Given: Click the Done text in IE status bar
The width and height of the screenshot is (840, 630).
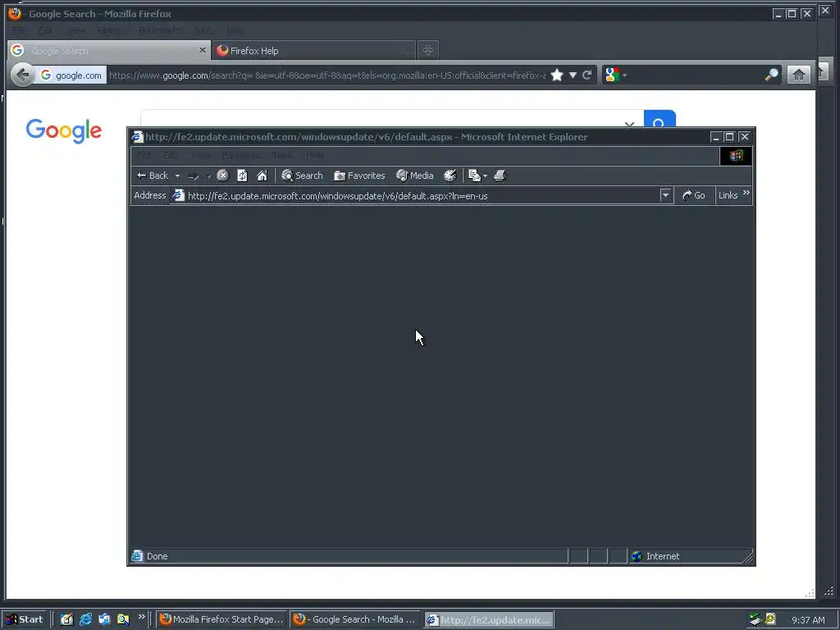Looking at the screenshot, I should pos(157,557).
